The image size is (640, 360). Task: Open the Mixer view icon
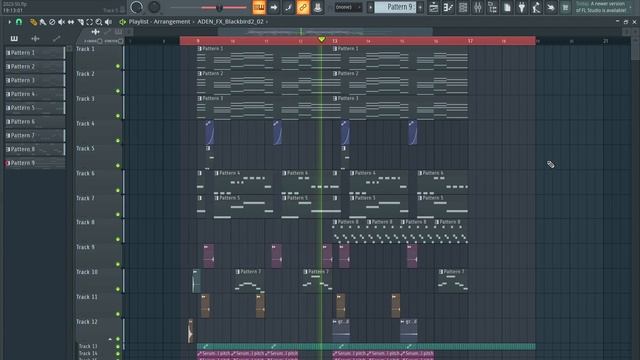tap(478, 7)
